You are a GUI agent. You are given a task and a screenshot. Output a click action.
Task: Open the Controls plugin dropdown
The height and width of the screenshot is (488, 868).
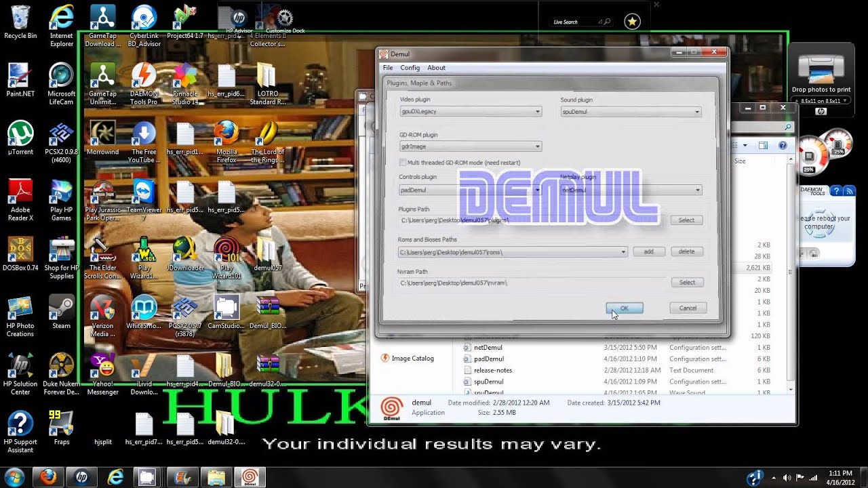pos(471,190)
